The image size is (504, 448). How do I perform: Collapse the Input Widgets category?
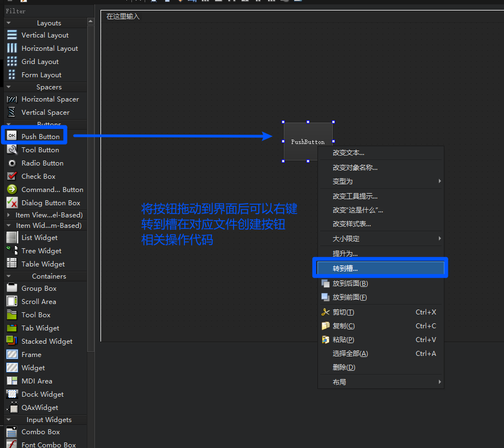point(9,420)
